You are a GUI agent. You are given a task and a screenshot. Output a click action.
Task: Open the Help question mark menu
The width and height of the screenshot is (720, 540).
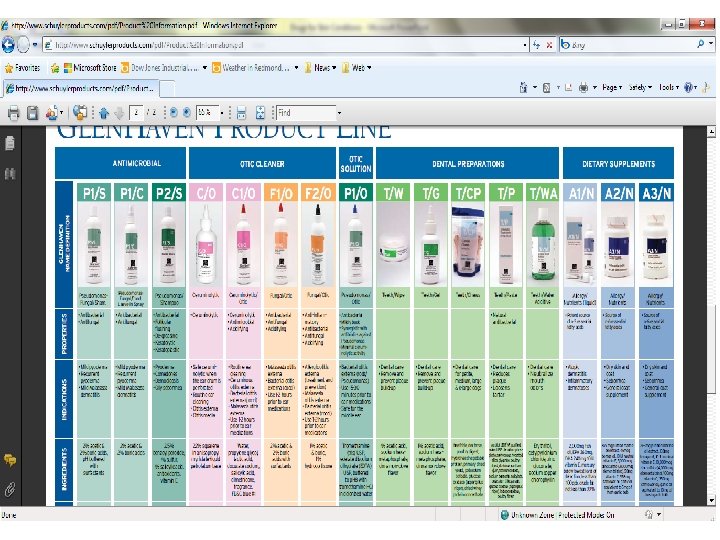click(690, 87)
